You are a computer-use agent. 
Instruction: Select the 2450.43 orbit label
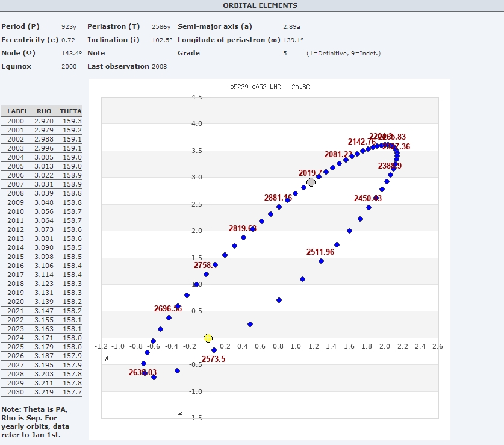[367, 198]
